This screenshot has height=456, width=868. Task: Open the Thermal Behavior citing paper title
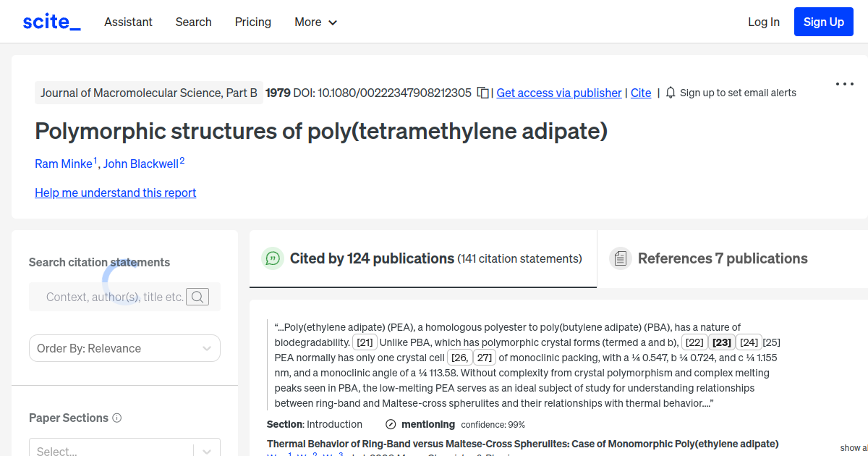coord(522,443)
